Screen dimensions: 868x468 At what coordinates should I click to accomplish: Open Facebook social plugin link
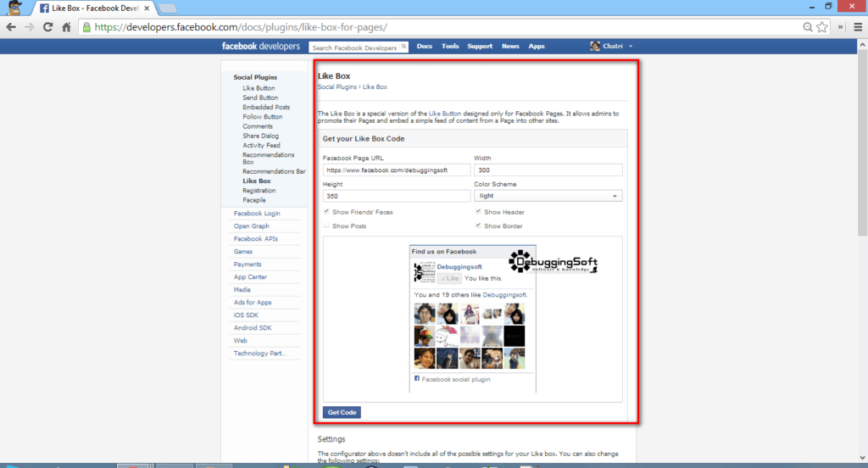[x=455, y=379]
